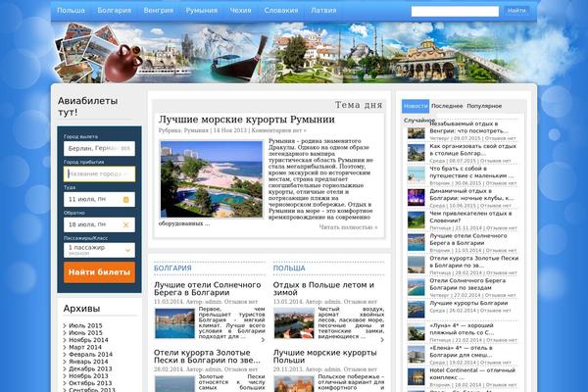The width and height of the screenshot is (588, 392).
Task: Click the arrival city input field
Action: tap(99, 174)
